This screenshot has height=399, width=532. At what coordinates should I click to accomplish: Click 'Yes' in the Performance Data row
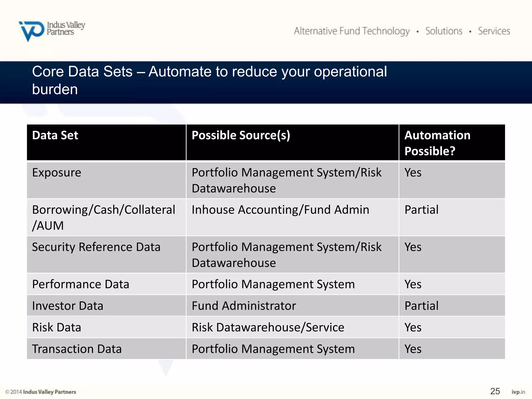point(413,284)
